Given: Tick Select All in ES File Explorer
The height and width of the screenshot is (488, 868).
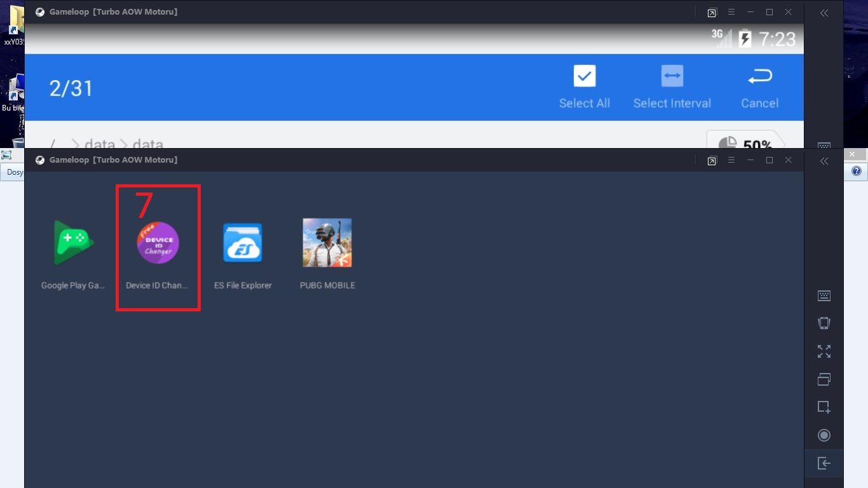Looking at the screenshot, I should coord(585,87).
